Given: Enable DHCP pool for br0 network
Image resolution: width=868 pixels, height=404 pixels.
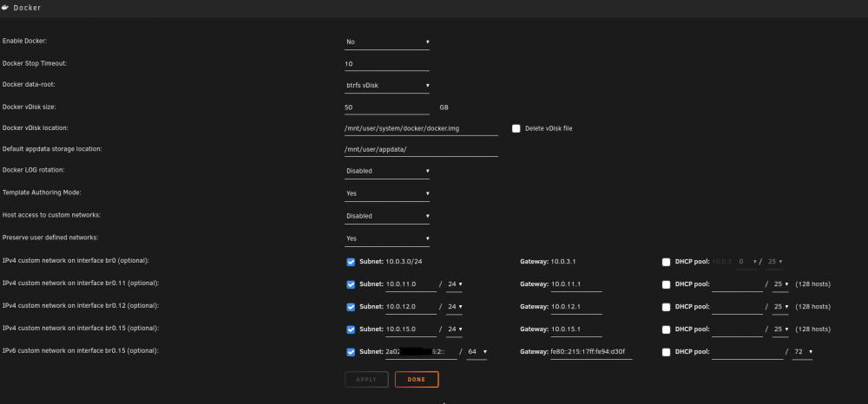Looking at the screenshot, I should pos(666,262).
